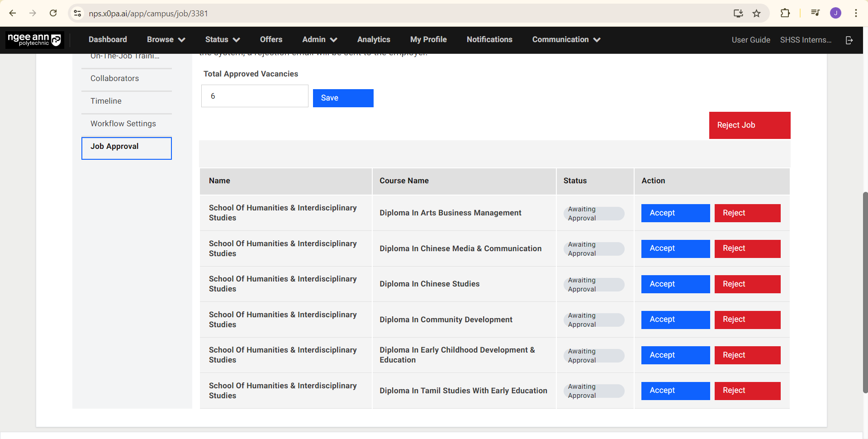Select Workflow Settings in sidebar
This screenshot has height=439, width=868.
pyautogui.click(x=123, y=124)
